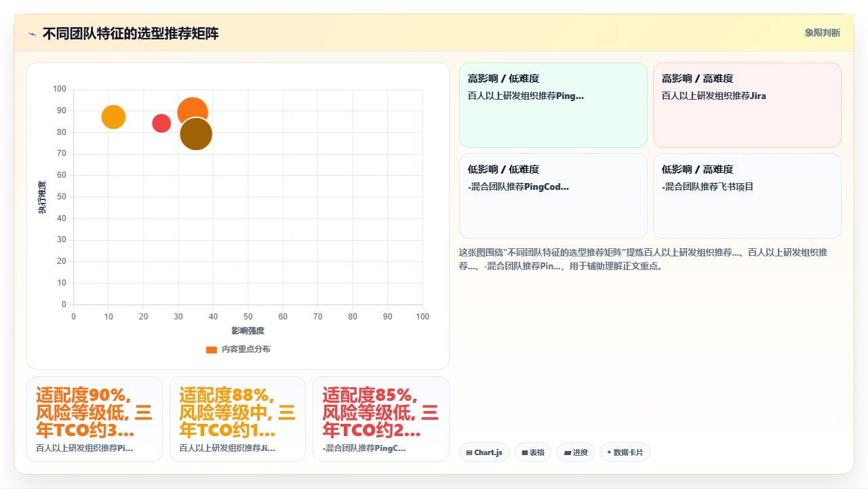The width and height of the screenshot is (868, 489).
Task: Click the summary paragraph starting 这张图围绕
Action: pyautogui.click(x=643, y=259)
